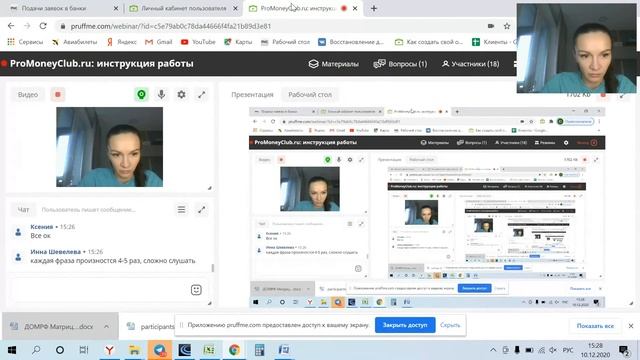Viewport: 640px width, 360px height.
Task: Open the Сервисы apps bookmark
Action: pos(25,42)
